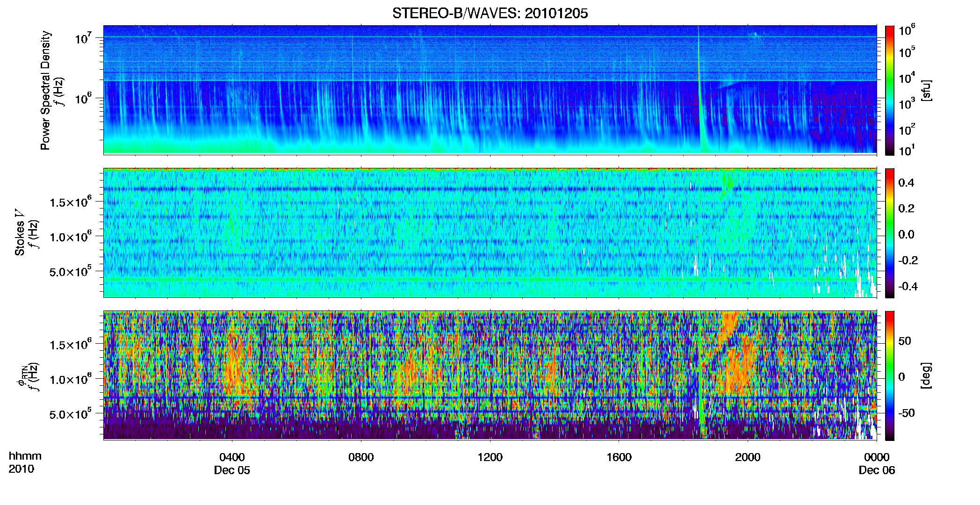This screenshot has width=980, height=505.
Task: Click the [sfu] colorbar unit label
Action: [927, 90]
